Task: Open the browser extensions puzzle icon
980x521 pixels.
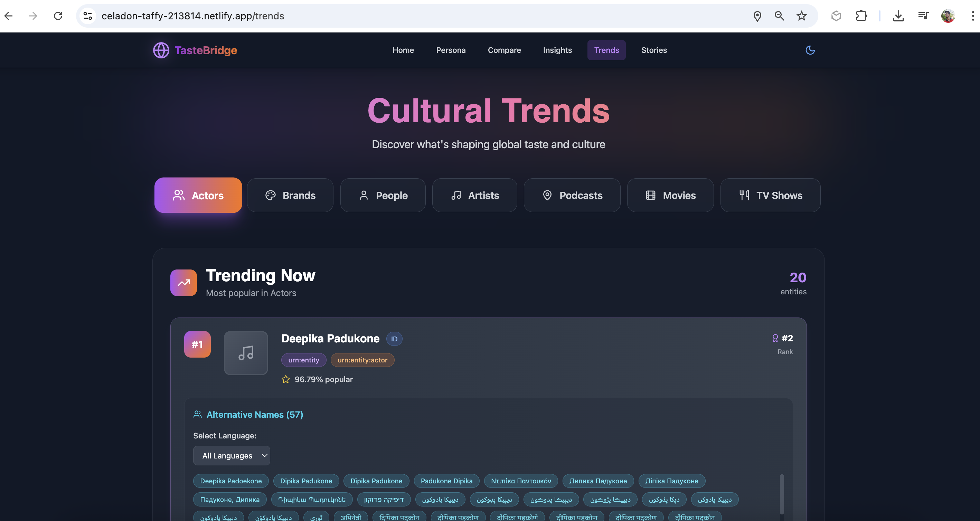Action: coord(861,16)
